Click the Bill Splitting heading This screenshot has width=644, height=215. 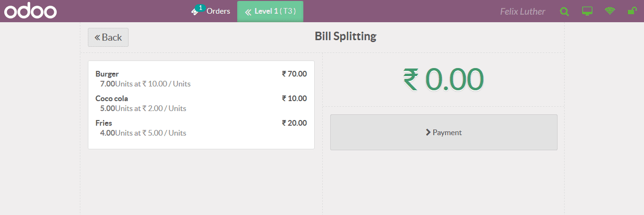click(345, 36)
